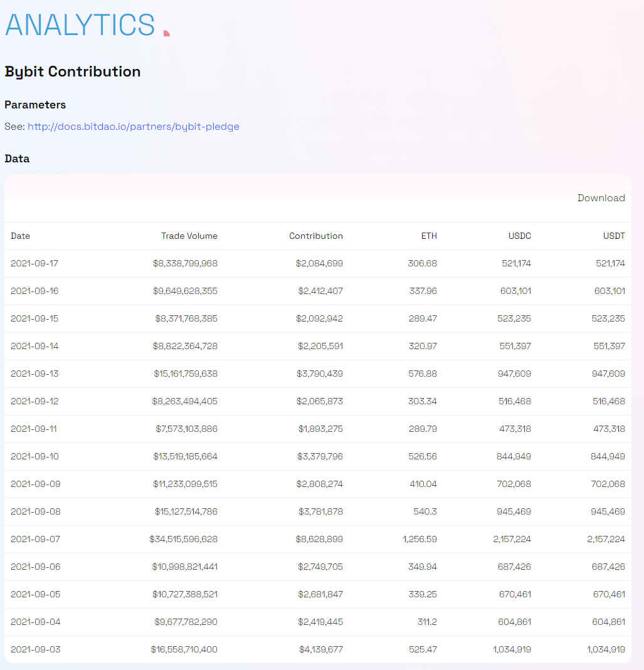Select the date 2021-09-03

[x=36, y=649]
